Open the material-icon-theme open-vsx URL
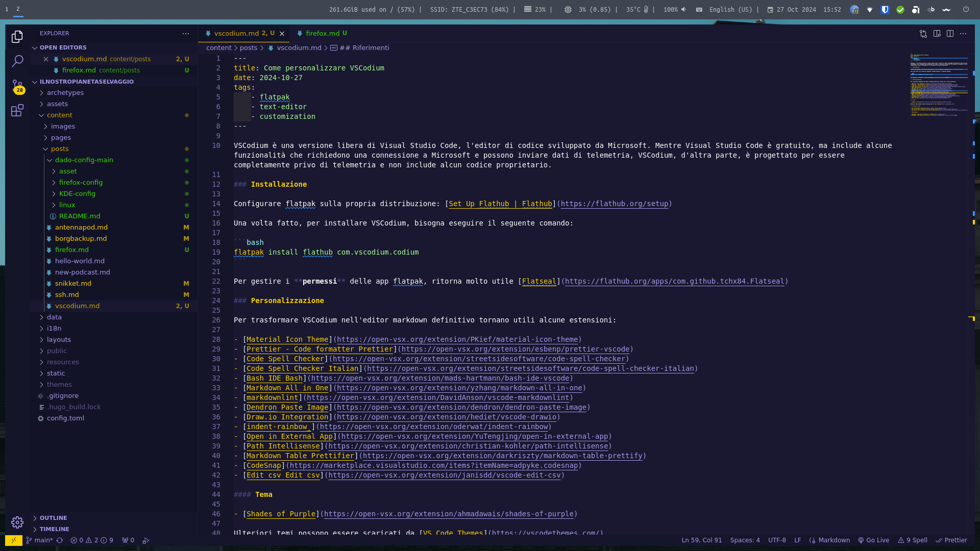This screenshot has width=980, height=551. [457, 340]
